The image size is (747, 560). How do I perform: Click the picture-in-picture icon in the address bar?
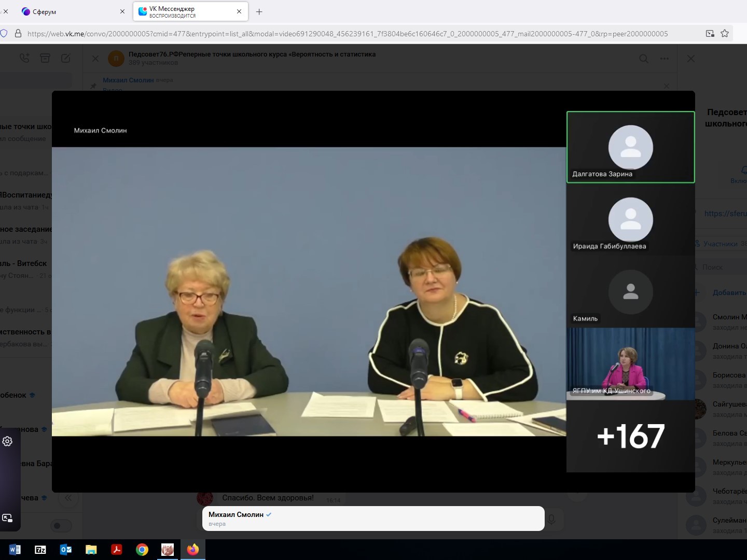[x=710, y=34]
